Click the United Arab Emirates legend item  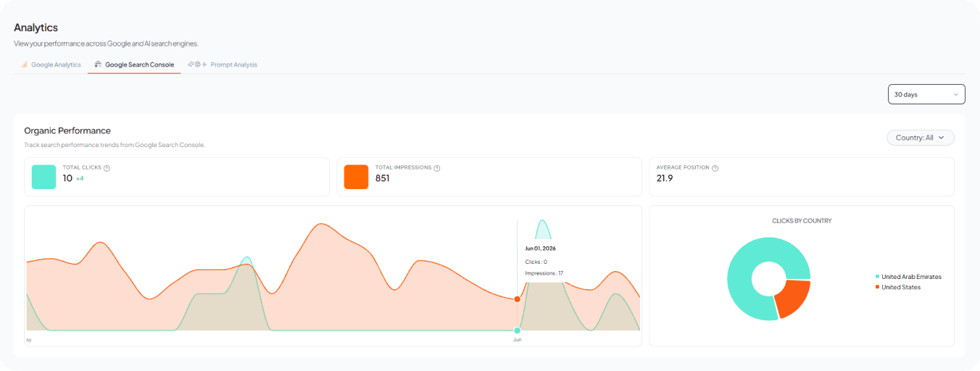point(908,277)
